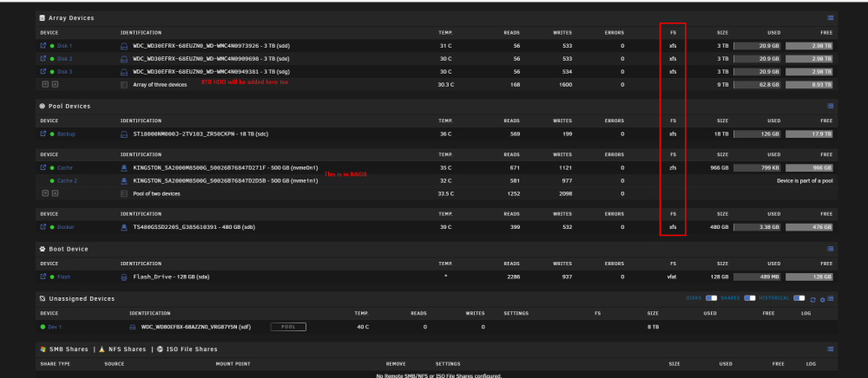Click Backup free space bar 17.9 TB
This screenshot has width=868, height=378.
coord(809,134)
